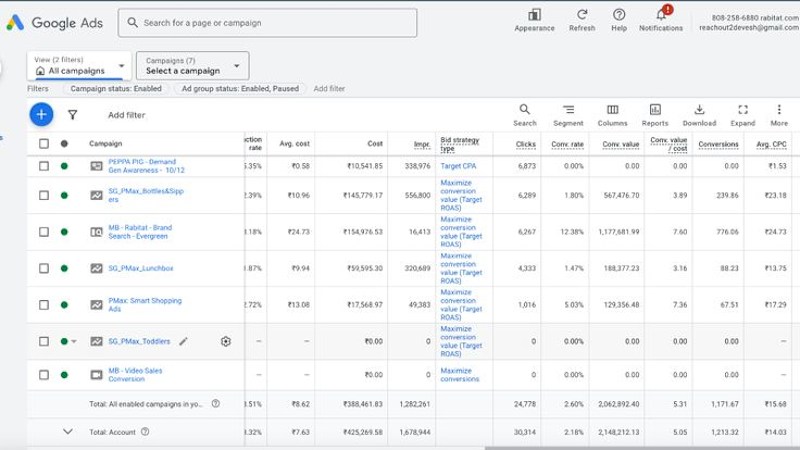Click the status column header dot
Image resolution: width=800 pixels, height=450 pixels.
(x=64, y=143)
